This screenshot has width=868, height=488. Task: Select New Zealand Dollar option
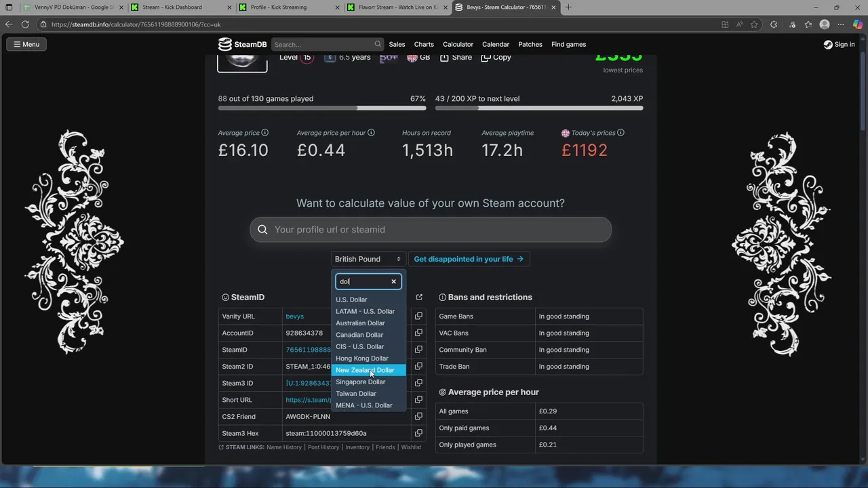[x=368, y=370]
